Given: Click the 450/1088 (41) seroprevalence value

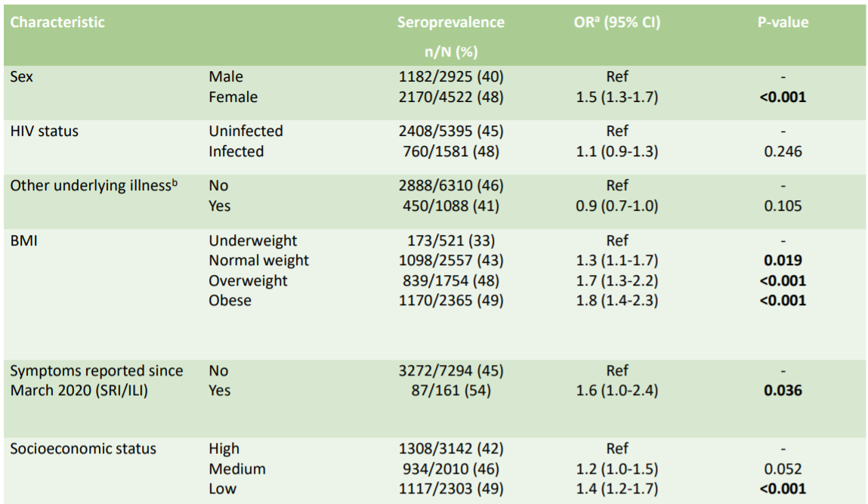Looking at the screenshot, I should [x=450, y=206].
